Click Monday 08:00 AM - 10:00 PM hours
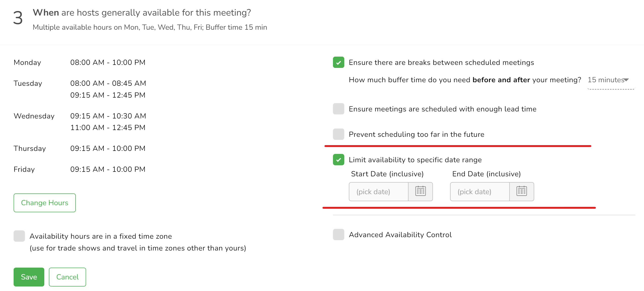 click(x=108, y=62)
